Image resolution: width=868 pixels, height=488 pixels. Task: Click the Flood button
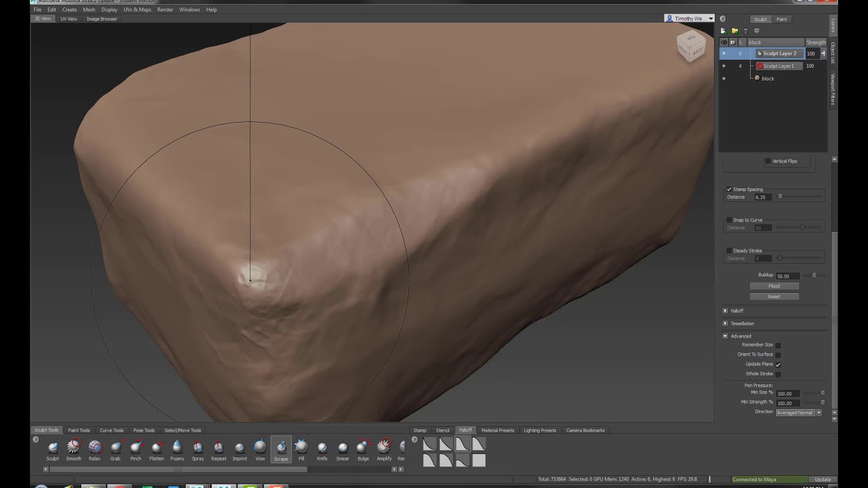click(774, 286)
